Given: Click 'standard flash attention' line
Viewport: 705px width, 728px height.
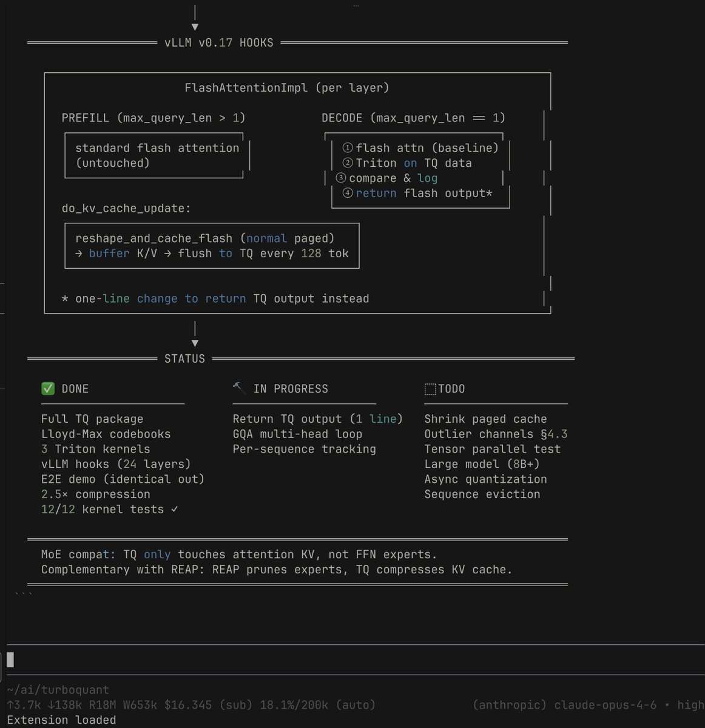Looking at the screenshot, I should [157, 148].
